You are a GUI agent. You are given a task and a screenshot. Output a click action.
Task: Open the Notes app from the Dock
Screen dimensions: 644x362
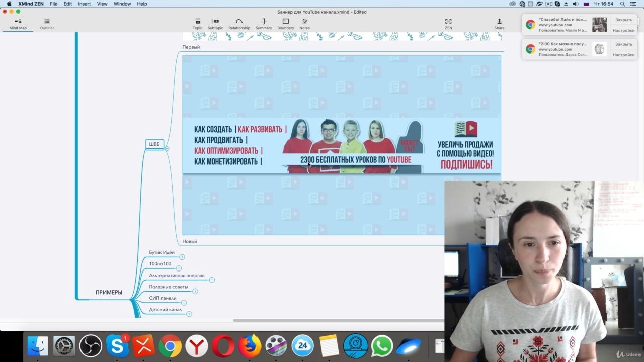coord(329,346)
